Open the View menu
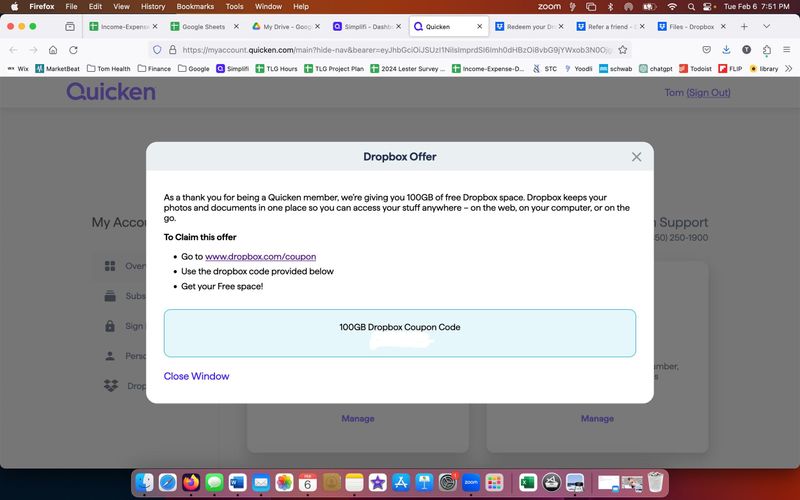The width and height of the screenshot is (800, 500). [x=121, y=7]
